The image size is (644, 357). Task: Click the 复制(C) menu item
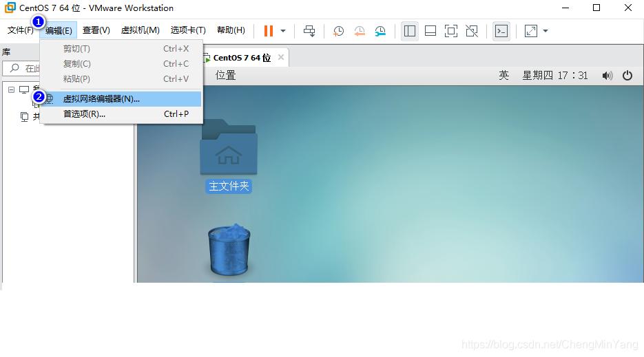tap(122, 64)
